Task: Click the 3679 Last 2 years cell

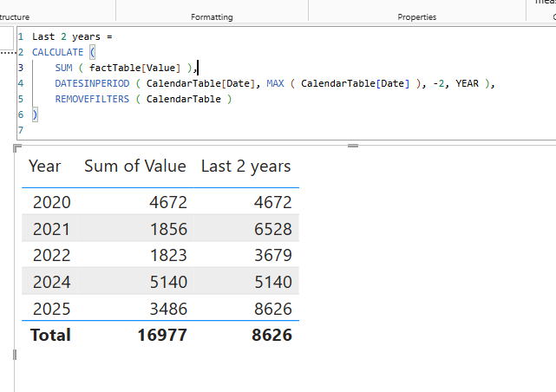Action: [x=273, y=255]
